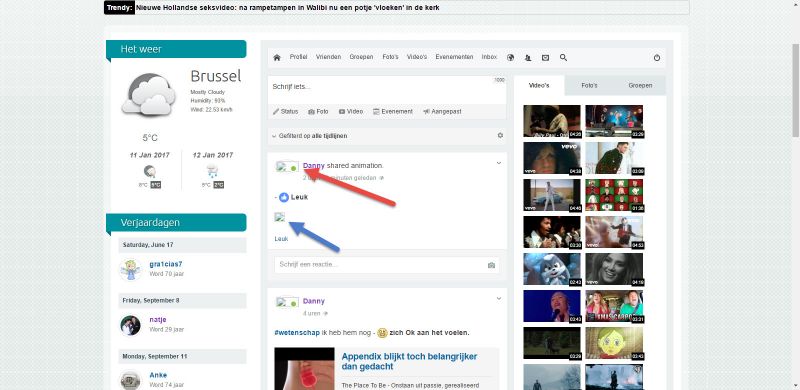
Task: Select the Evenement post type
Action: (392, 111)
